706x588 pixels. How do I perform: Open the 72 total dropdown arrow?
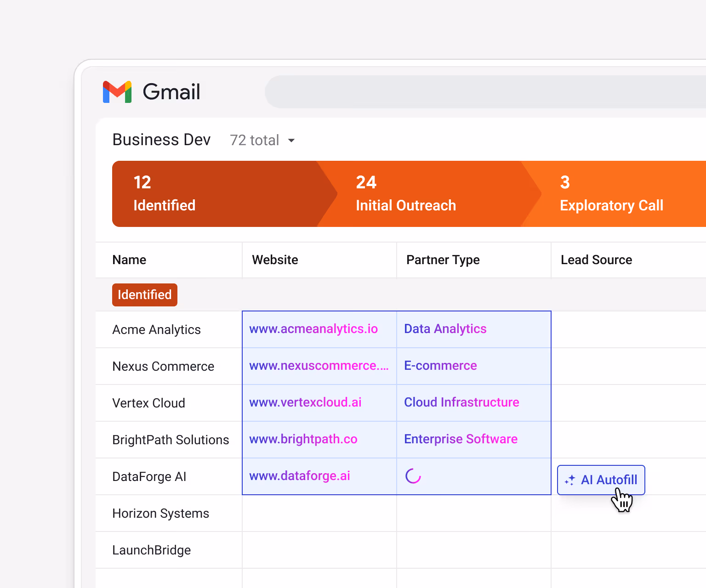tap(291, 140)
